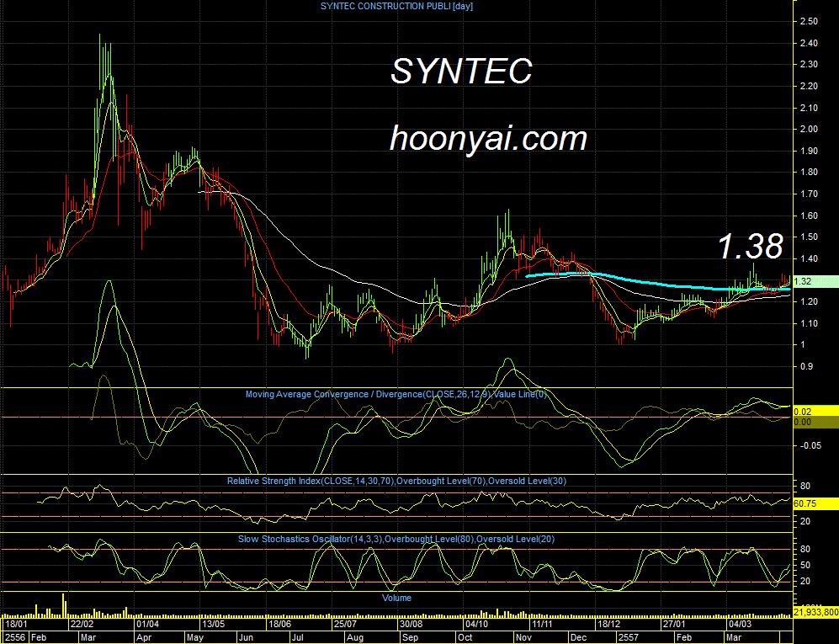Select the Relative Strength Index indicator label

[396, 482]
